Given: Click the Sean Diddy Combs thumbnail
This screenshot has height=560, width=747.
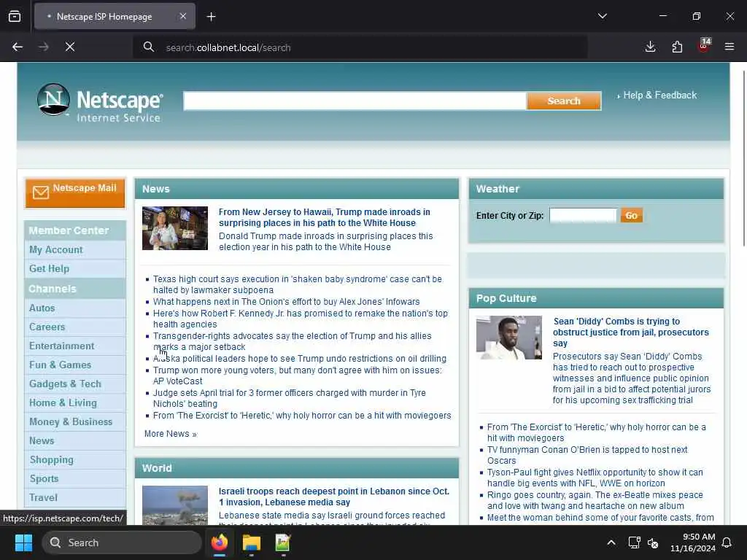Looking at the screenshot, I should point(508,338).
